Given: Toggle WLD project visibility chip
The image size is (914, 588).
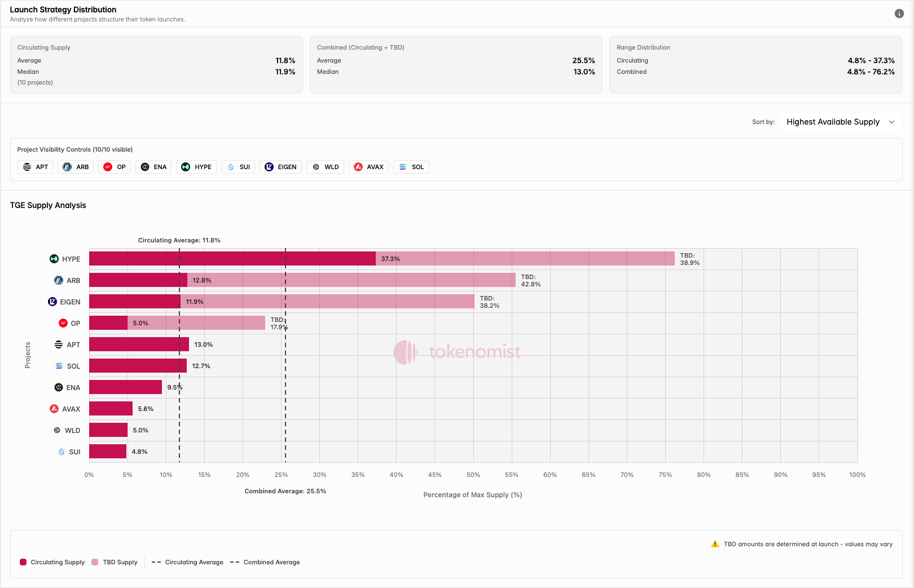Looking at the screenshot, I should 326,167.
